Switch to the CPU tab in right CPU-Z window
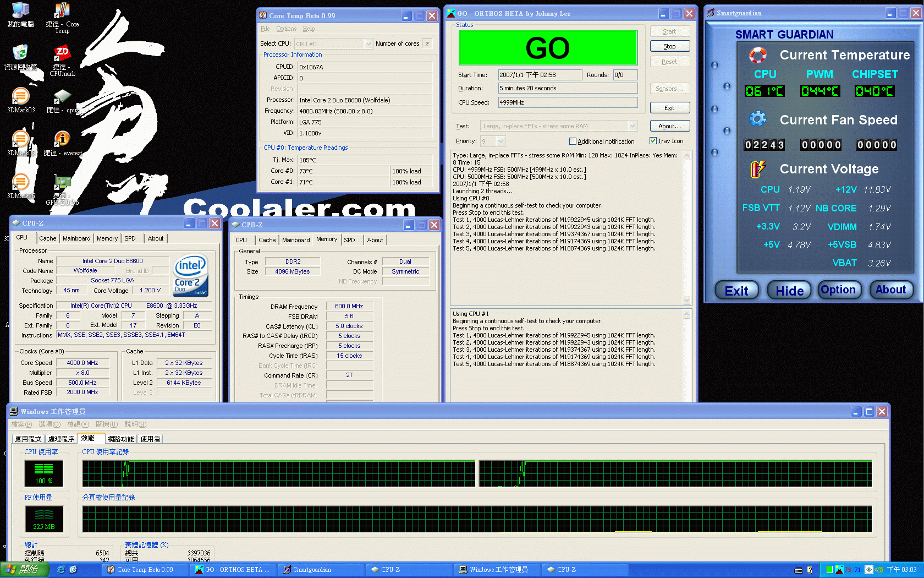Image resolution: width=924 pixels, height=578 pixels. (241, 240)
